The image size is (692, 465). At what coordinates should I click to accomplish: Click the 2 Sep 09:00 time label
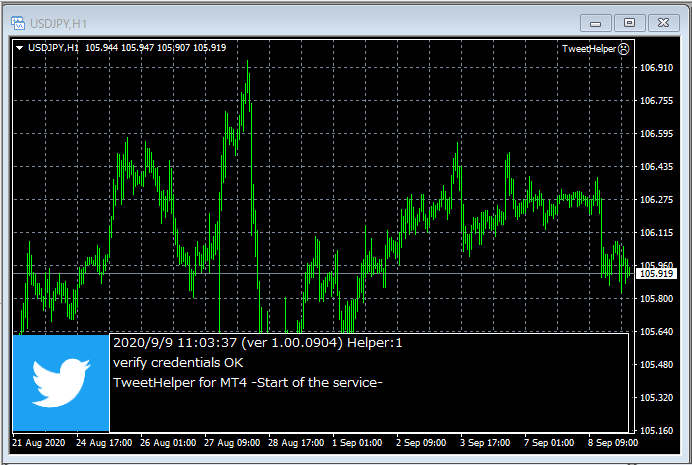[421, 442]
